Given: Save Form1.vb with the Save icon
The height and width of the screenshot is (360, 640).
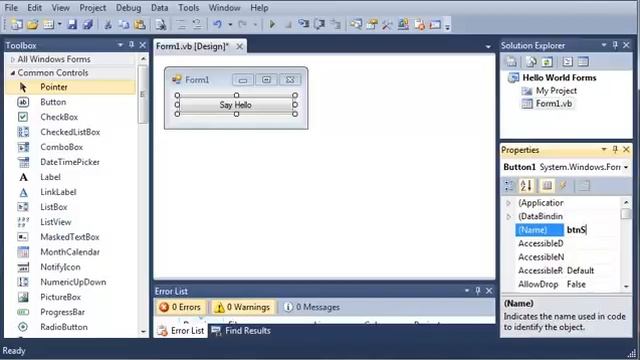Looking at the screenshot, I should click(72, 24).
